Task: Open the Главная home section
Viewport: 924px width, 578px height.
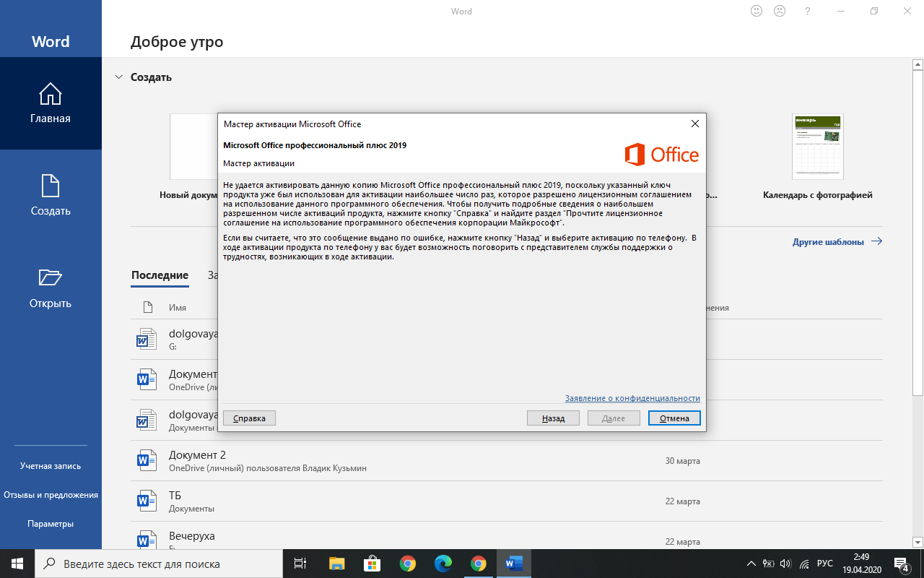Action: (51, 103)
